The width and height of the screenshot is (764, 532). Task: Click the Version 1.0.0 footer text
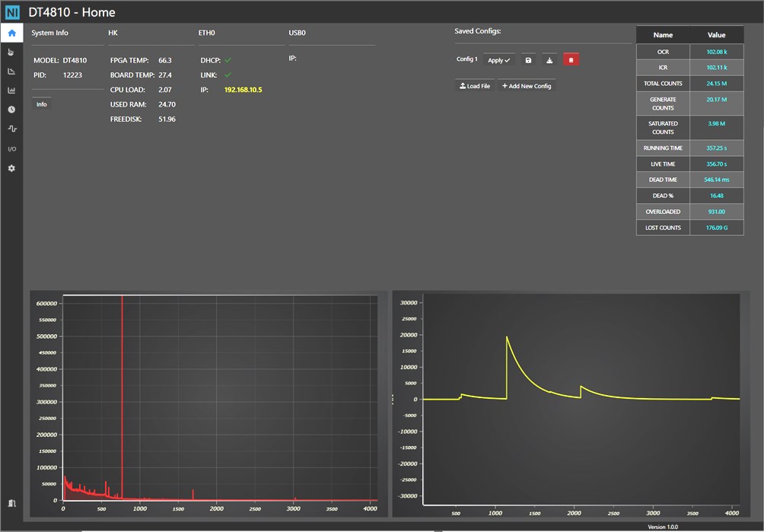click(x=663, y=527)
